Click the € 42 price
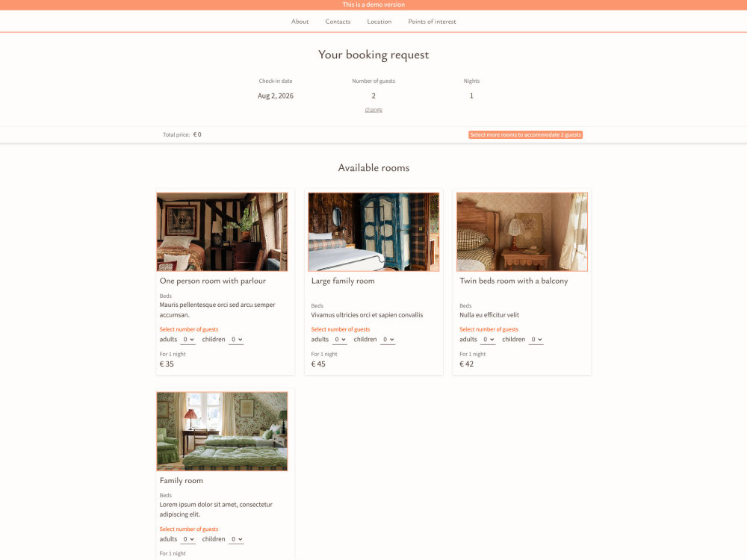 [x=466, y=364]
